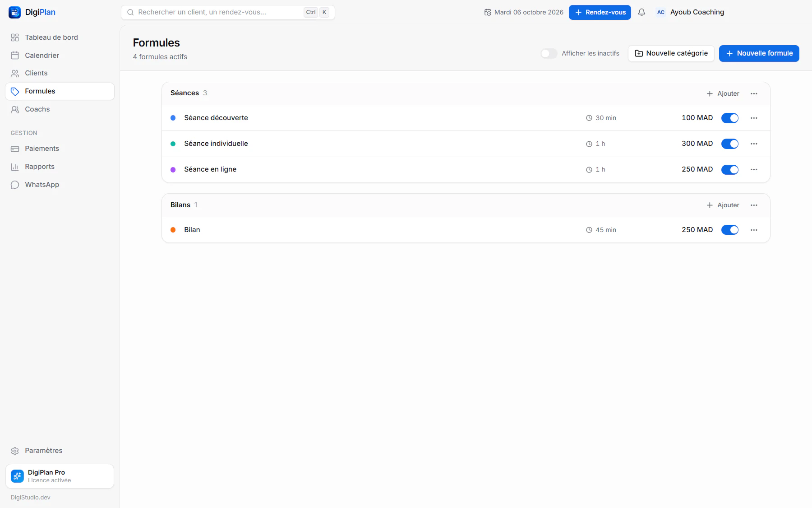Focus the client search field

pos(228,12)
